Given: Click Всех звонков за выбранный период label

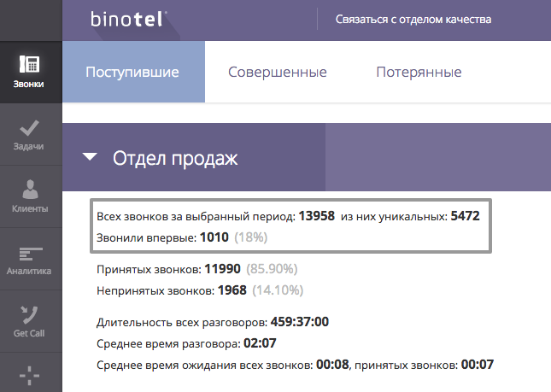Looking at the screenshot, I should (196, 217).
